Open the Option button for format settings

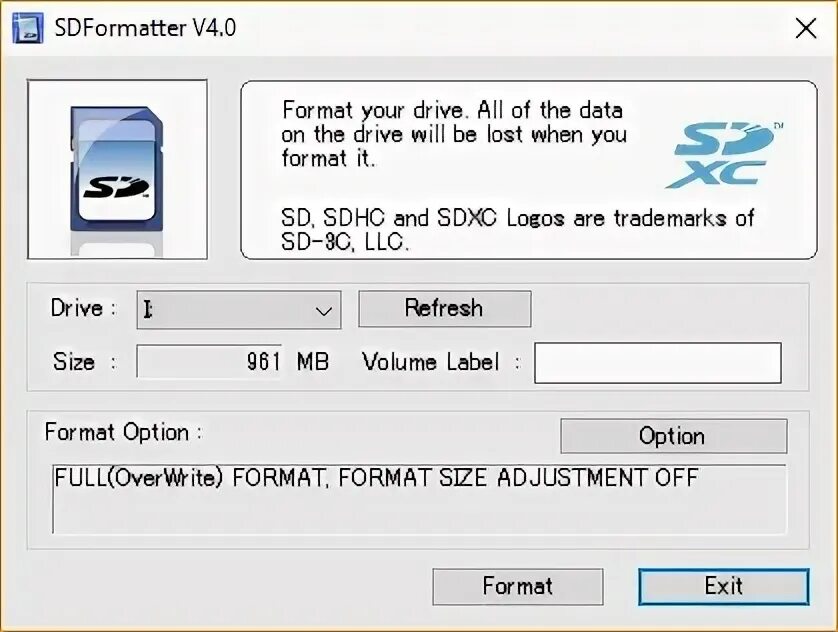click(673, 436)
